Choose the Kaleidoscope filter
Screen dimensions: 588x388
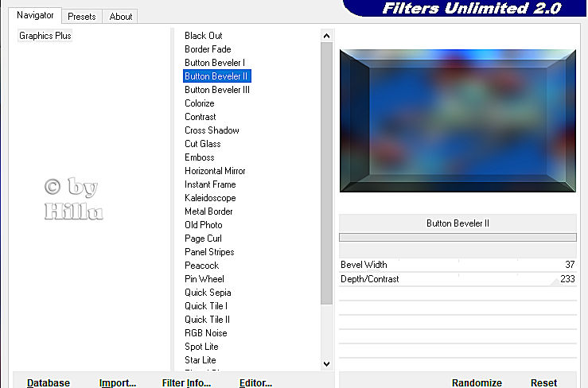pos(210,197)
